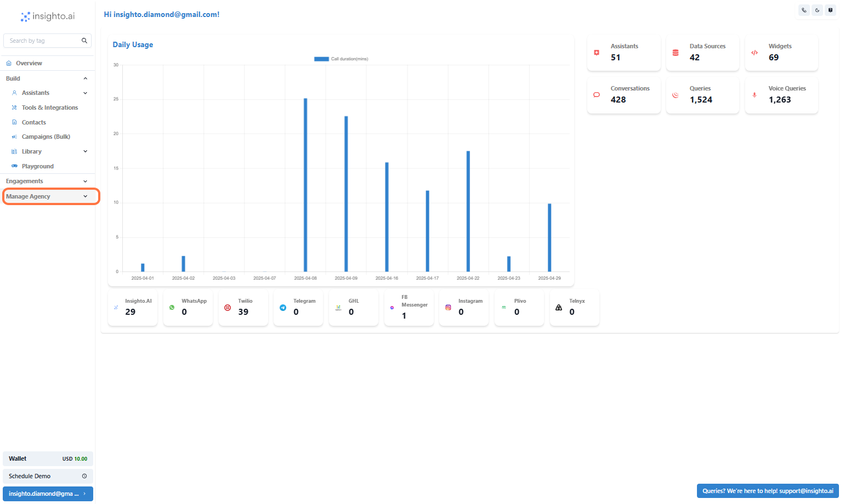
Task: Click the Daily Usage heading
Action: [133, 45]
